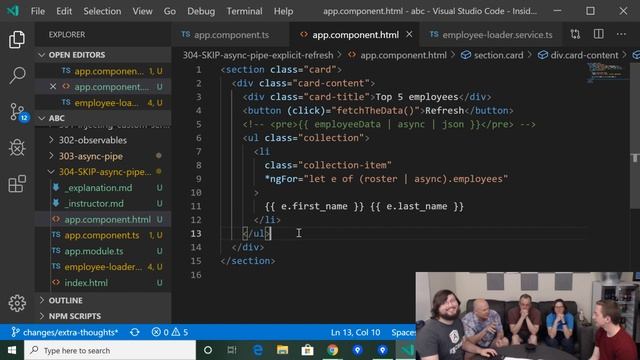640x360 pixels.
Task: Launch Google Chrome from taskbar
Action: pyautogui.click(x=333, y=350)
